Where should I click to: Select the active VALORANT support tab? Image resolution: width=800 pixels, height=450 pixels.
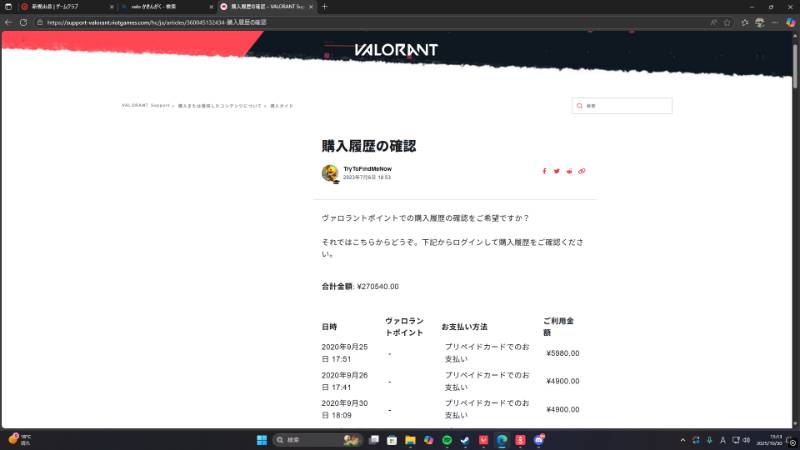[x=266, y=7]
